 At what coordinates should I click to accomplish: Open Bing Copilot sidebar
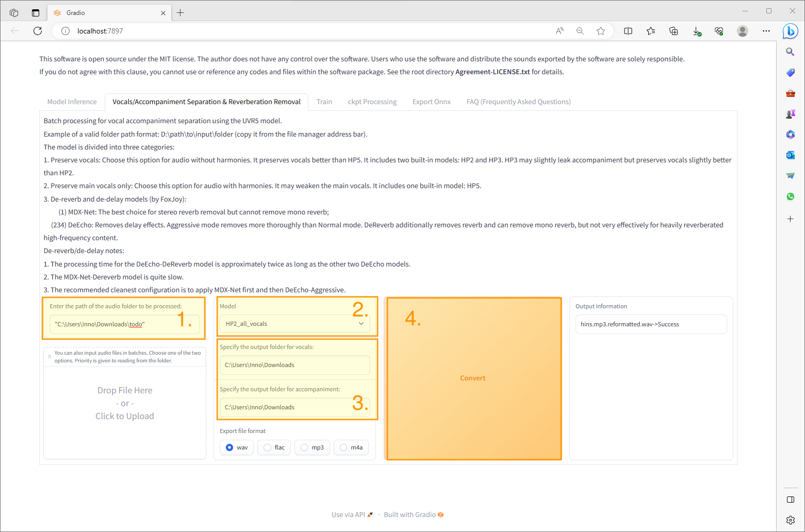tap(790, 31)
